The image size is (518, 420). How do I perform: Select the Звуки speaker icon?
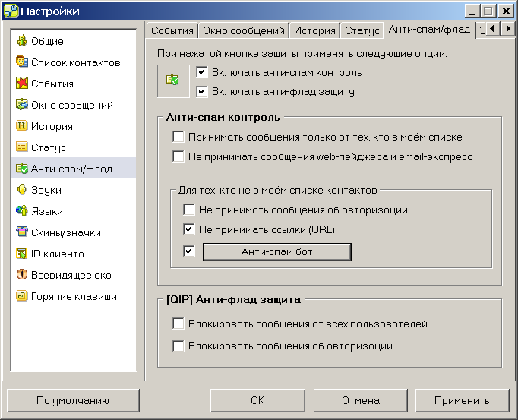pos(22,190)
